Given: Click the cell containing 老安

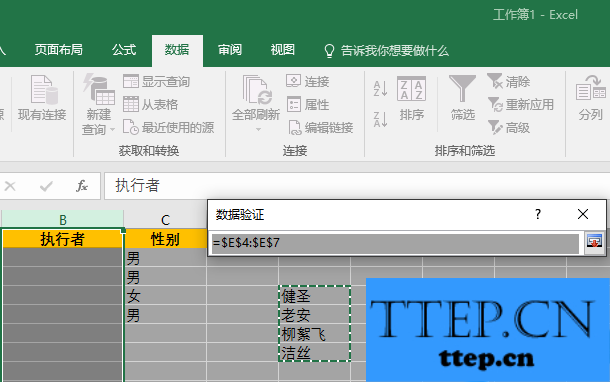Looking at the screenshot, I should [x=314, y=314].
